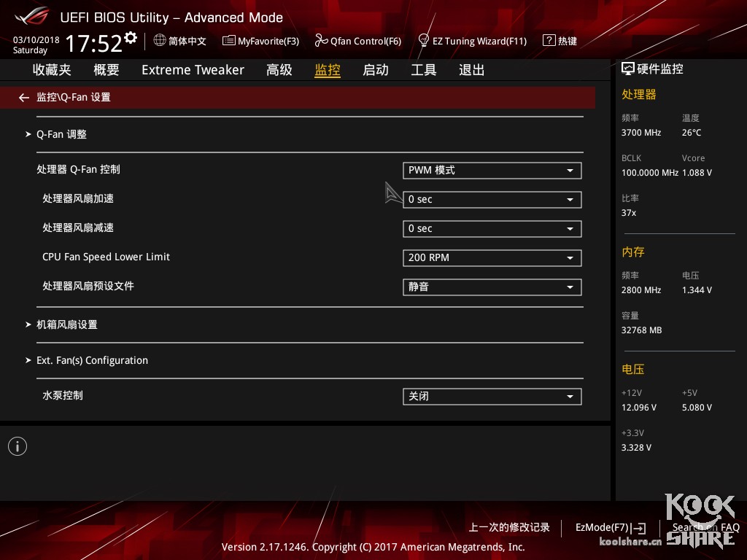Image resolution: width=747 pixels, height=560 pixels.
Task: Open the 处理器 Q-Fan 控制 PWM 模式 dropdown
Action: point(492,170)
